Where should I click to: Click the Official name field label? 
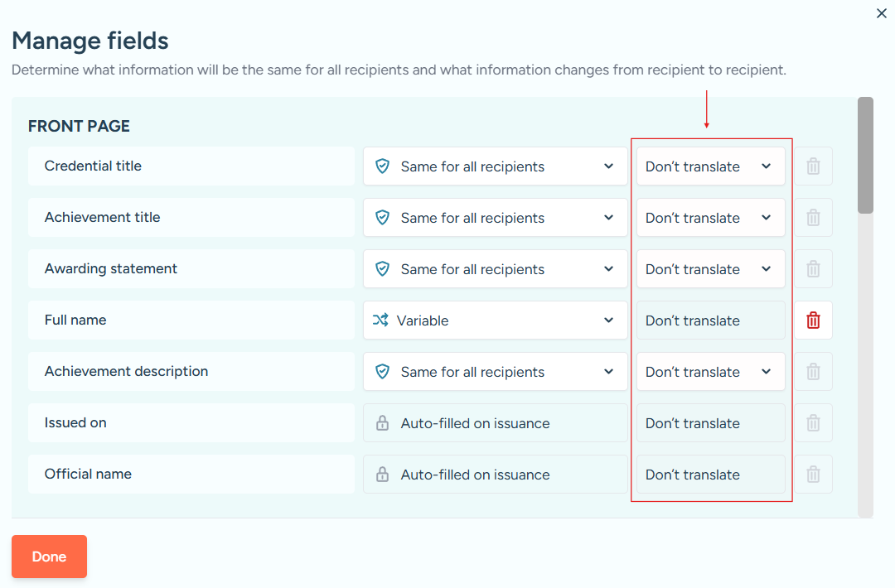pos(89,475)
